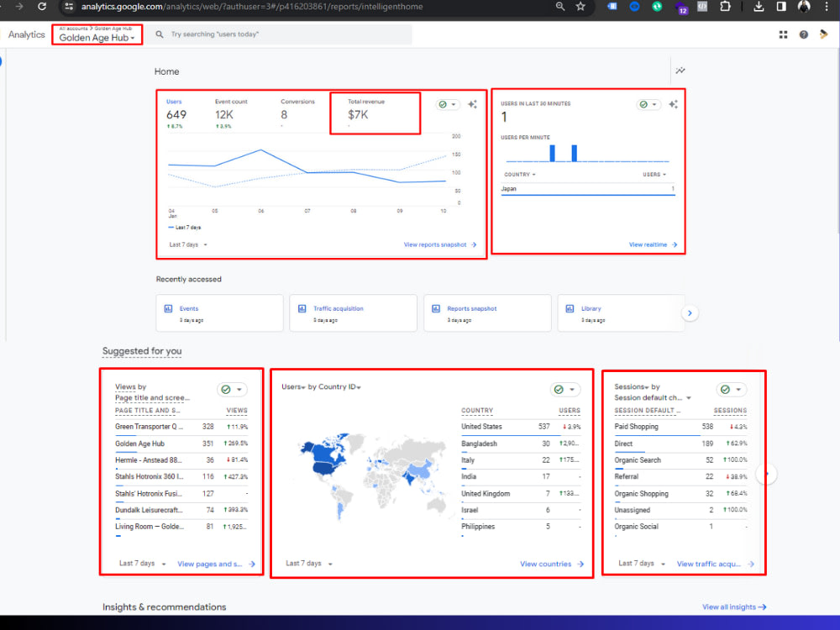Change Last 7 days on country card
The image size is (840, 630).
click(x=309, y=564)
